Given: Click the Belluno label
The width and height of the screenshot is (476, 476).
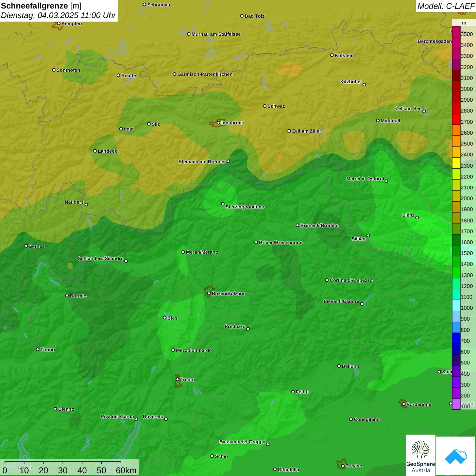Looking at the screenshot, I should [350, 366].
